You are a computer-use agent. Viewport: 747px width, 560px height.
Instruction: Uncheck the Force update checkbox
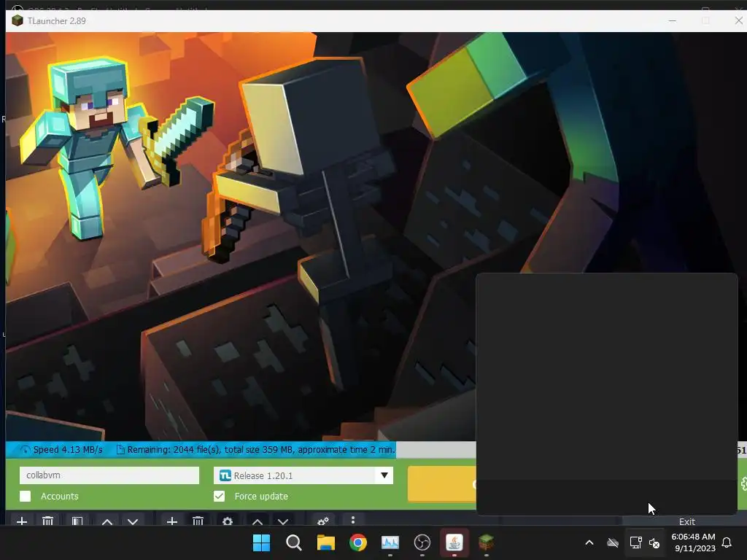pos(219,496)
